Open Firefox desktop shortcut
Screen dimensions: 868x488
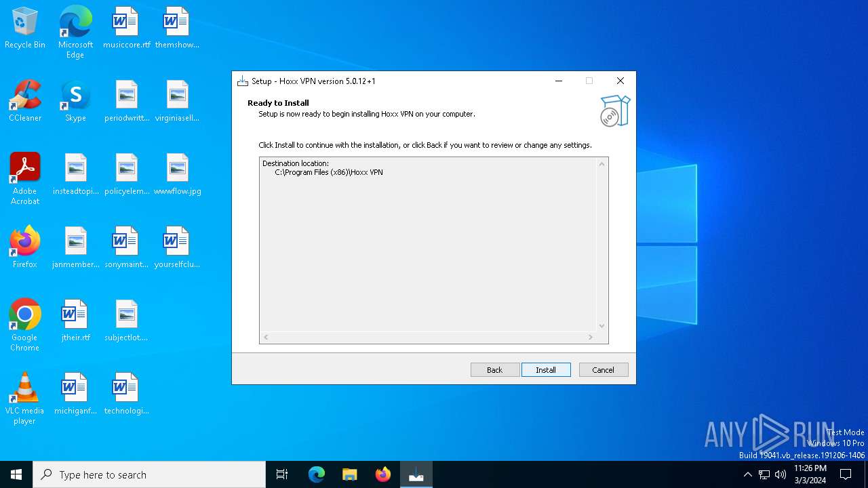[25, 248]
